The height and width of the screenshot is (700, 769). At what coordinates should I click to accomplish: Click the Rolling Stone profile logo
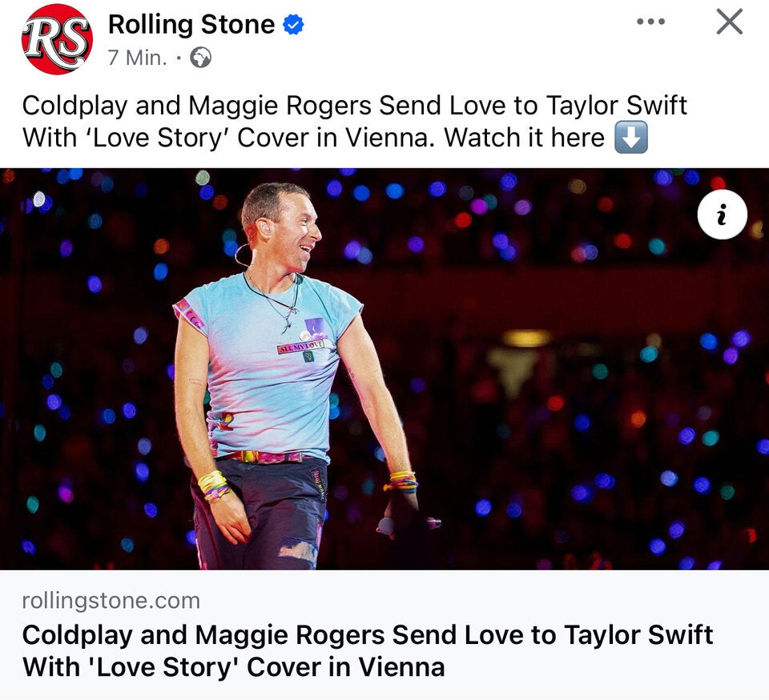(x=48, y=38)
